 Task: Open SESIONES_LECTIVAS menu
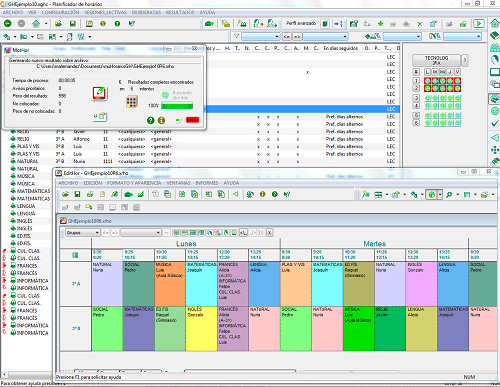[105, 12]
